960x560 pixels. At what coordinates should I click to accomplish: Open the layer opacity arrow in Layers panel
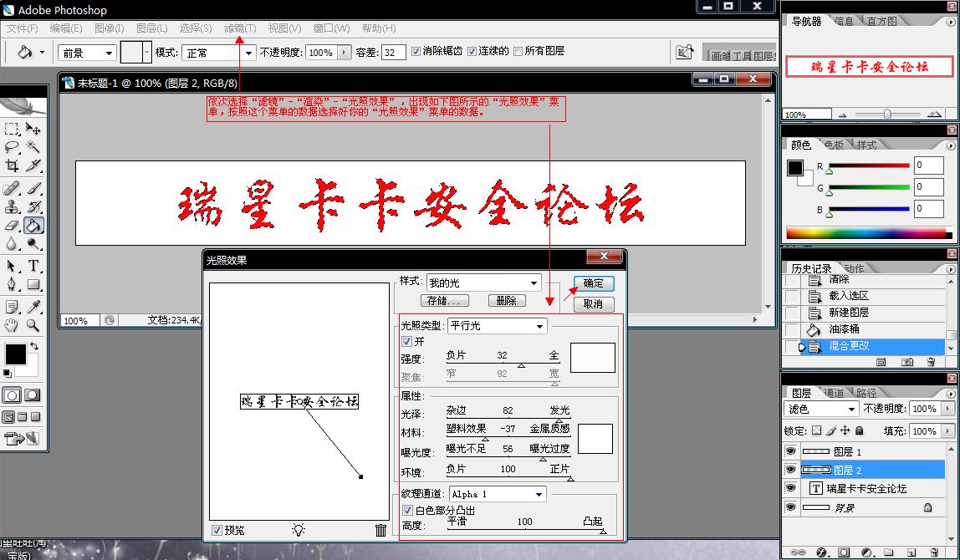[x=948, y=408]
